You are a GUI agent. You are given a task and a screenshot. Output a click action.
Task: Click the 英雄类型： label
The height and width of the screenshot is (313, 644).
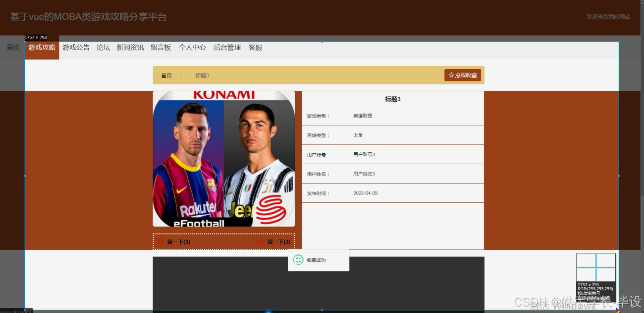pyautogui.click(x=318, y=135)
